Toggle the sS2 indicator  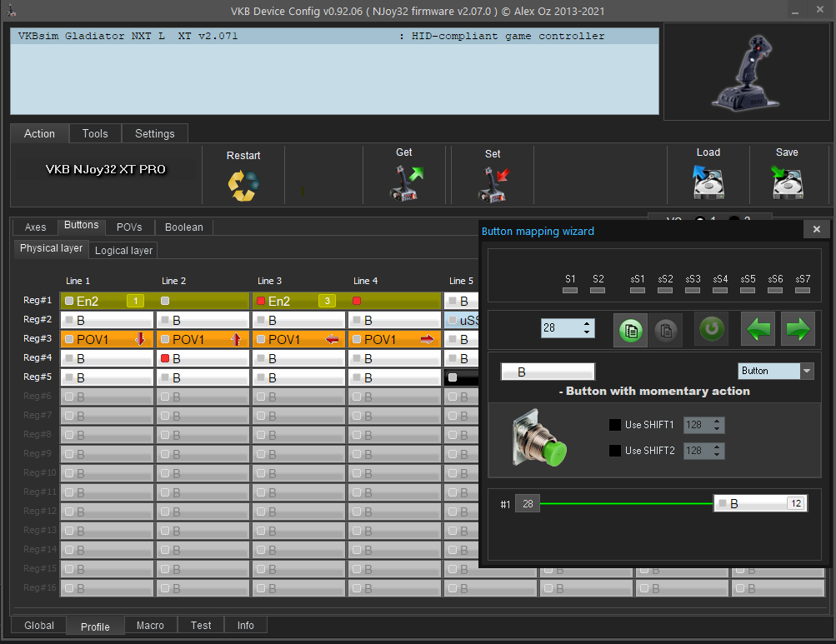[665, 291]
